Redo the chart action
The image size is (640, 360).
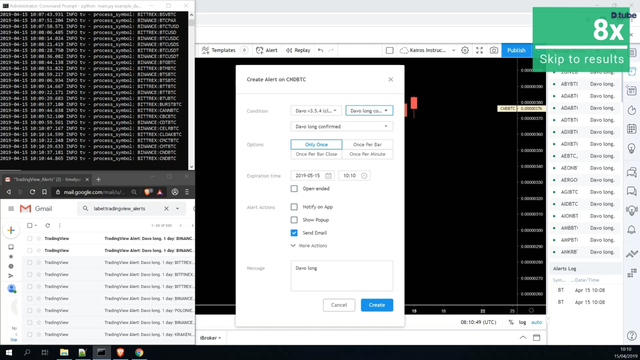tap(331, 50)
